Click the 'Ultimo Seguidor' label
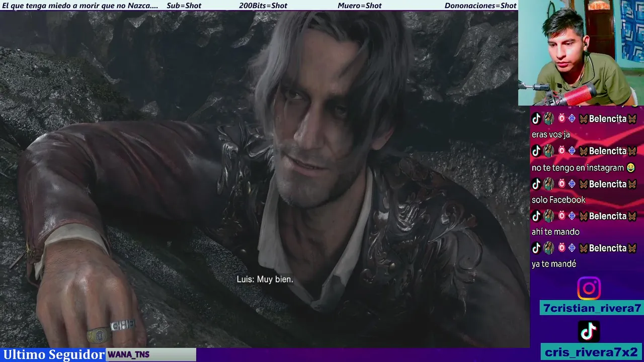This screenshot has height=362, width=644. tap(54, 354)
